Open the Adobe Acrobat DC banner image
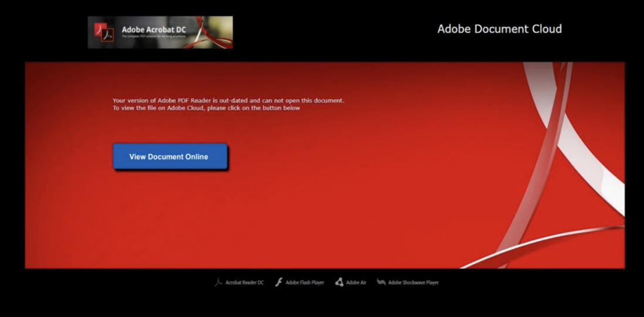 [x=160, y=32]
